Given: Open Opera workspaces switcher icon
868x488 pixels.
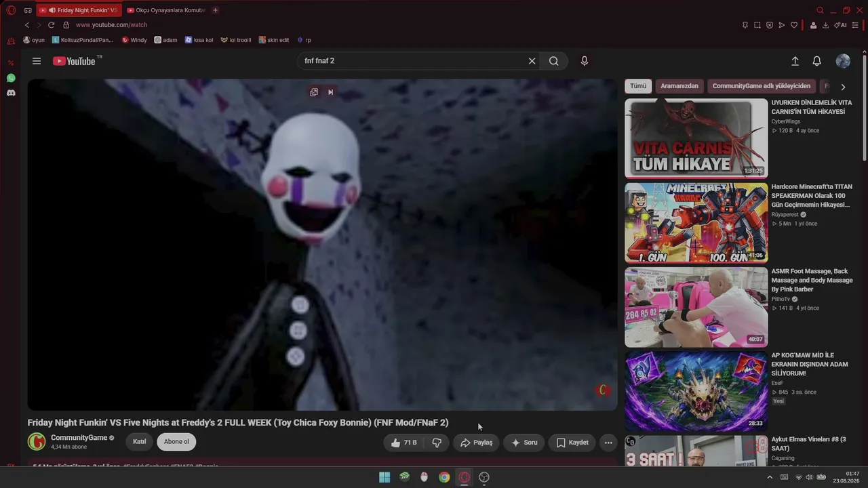Looking at the screenshot, I should [28, 10].
